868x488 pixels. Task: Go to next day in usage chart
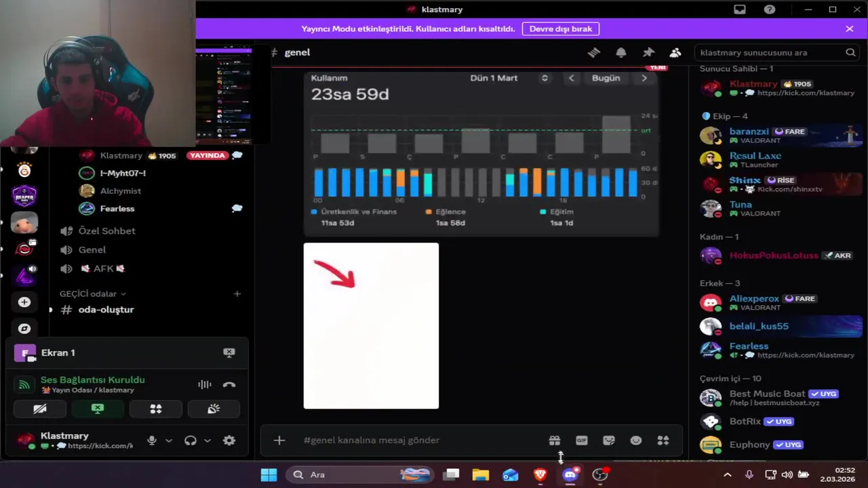click(644, 78)
